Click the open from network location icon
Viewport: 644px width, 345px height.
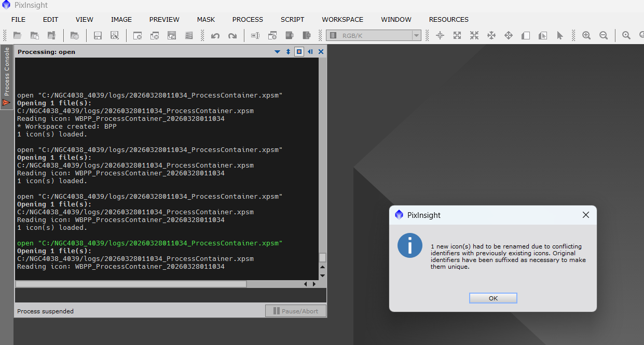pos(75,36)
